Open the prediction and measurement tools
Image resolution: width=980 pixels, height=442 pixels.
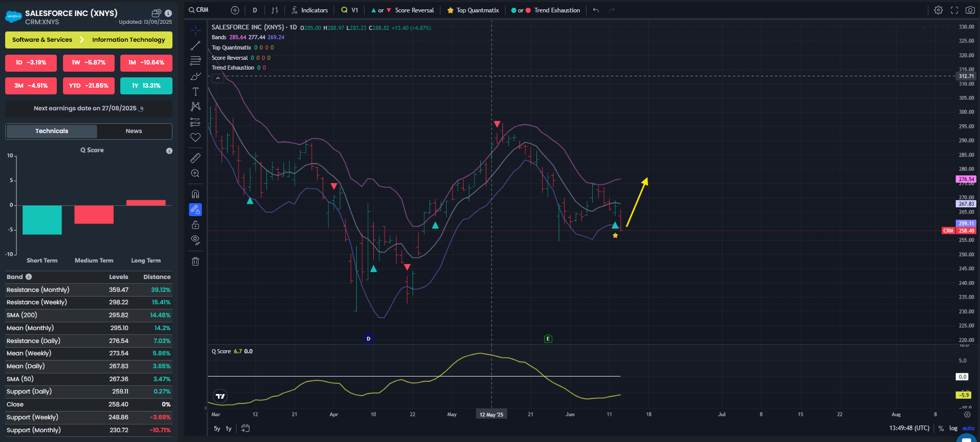[x=196, y=122]
